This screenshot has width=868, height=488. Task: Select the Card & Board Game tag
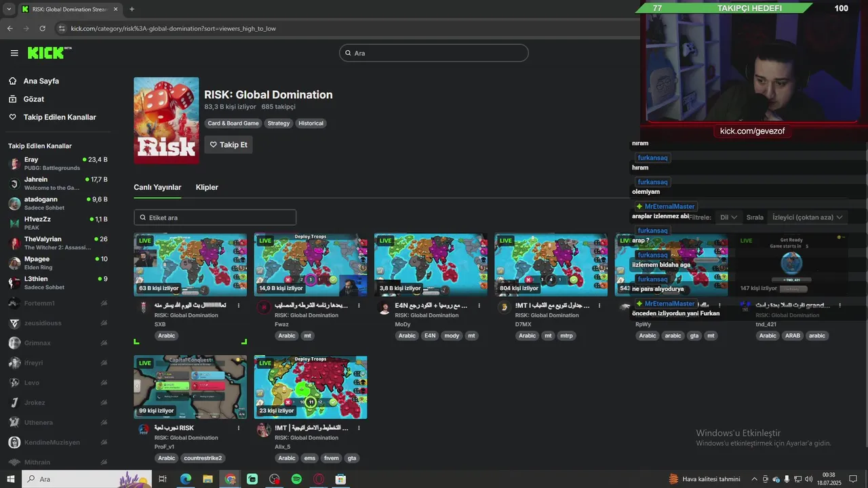point(233,123)
